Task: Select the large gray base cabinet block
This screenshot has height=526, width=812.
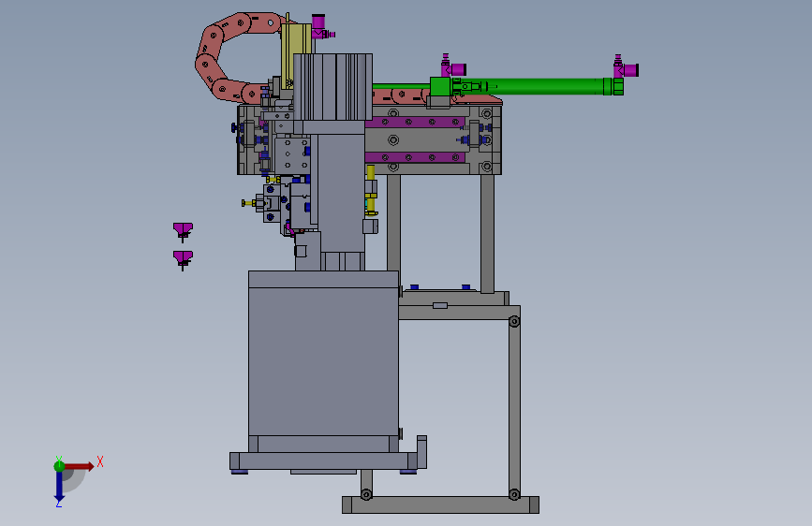Action: point(324,361)
